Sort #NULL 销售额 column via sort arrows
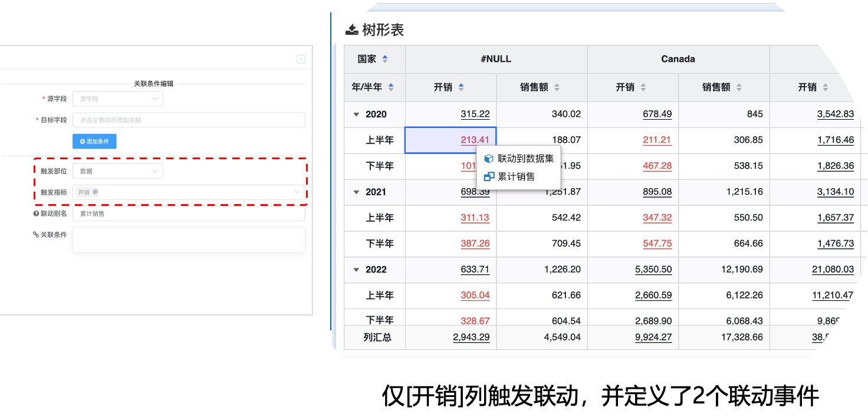This screenshot has height=420, width=868. coord(557,87)
